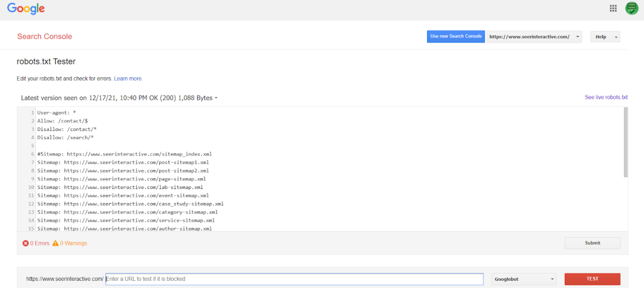Open the Help dropdown
The width and height of the screenshot is (644, 288).
[605, 37]
